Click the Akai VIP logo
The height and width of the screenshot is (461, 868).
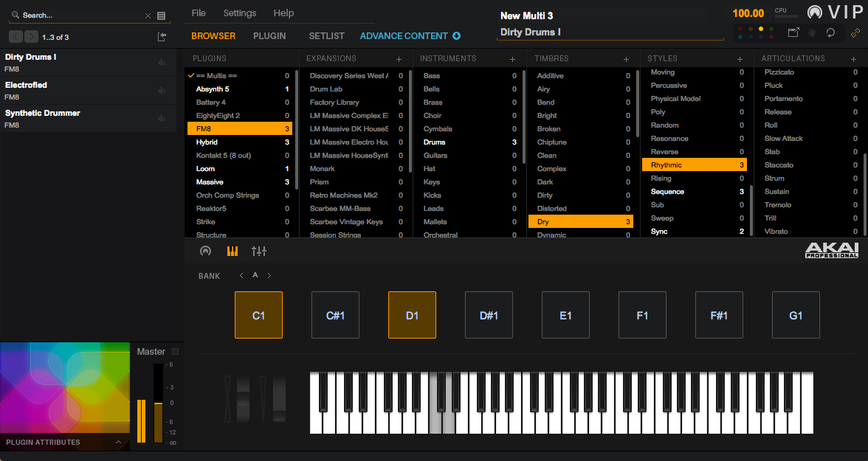coord(835,13)
